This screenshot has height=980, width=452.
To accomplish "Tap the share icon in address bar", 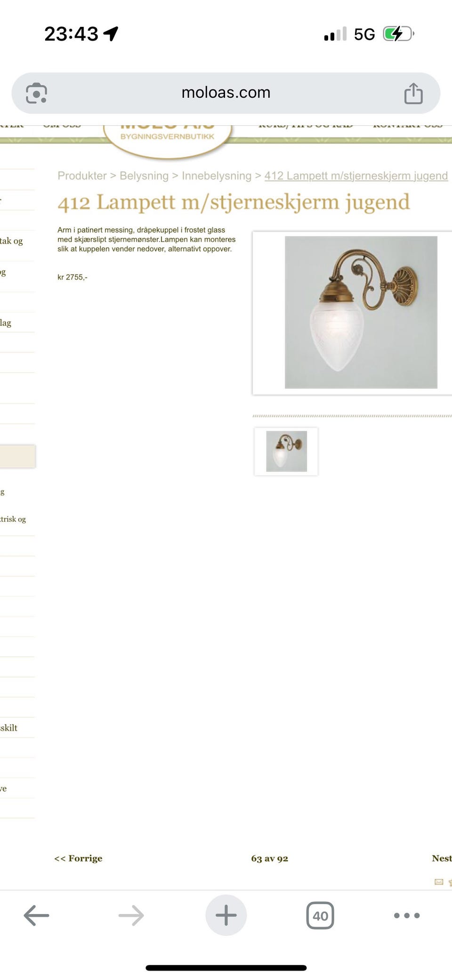I will tap(413, 93).
